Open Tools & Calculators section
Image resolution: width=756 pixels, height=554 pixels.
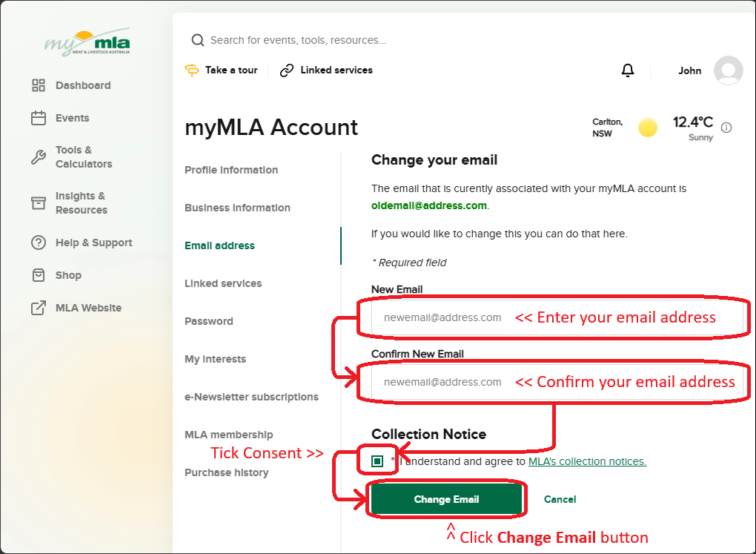pyautogui.click(x=84, y=156)
